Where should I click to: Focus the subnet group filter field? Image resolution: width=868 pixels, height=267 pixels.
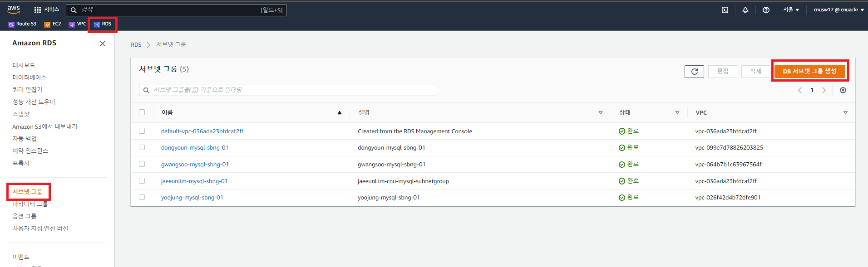[287, 90]
